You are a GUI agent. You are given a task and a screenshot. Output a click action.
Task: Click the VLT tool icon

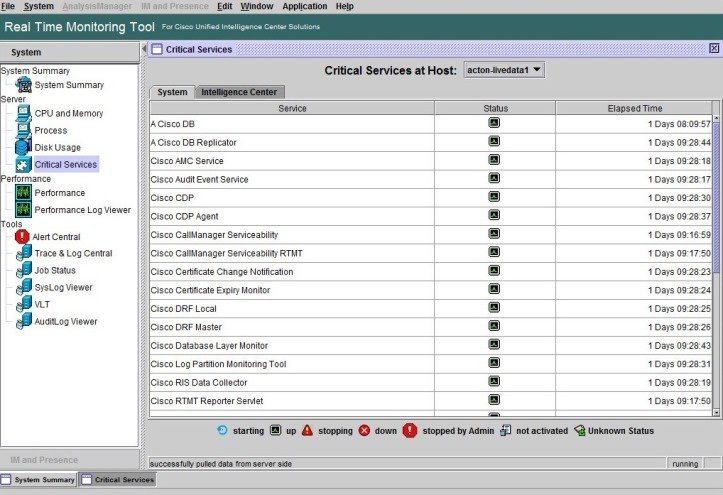coord(24,304)
